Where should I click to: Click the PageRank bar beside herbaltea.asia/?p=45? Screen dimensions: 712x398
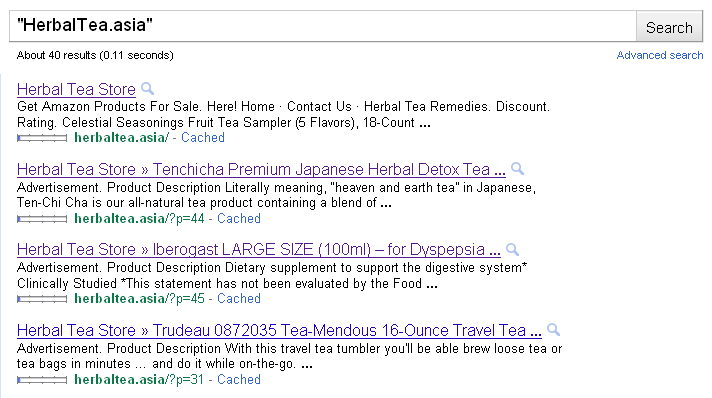(42, 299)
